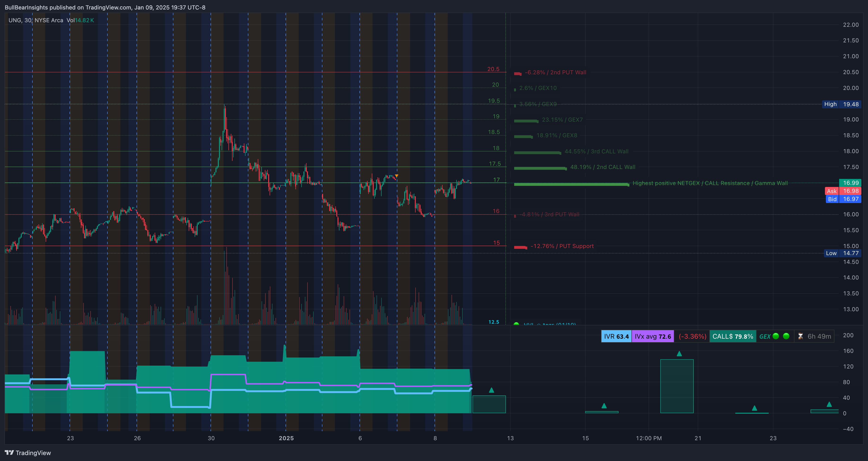Screen dimensions: 868x461
Task: Click the 3.56% / GEX9 label
Action: (538, 104)
